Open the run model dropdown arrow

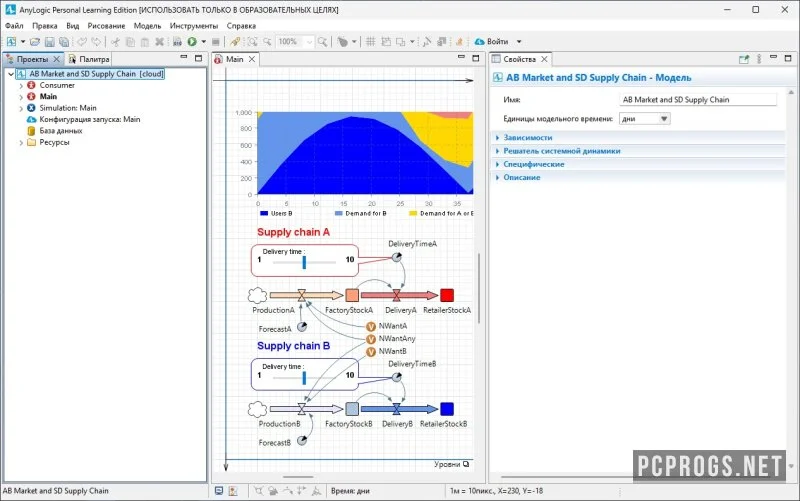[204, 41]
